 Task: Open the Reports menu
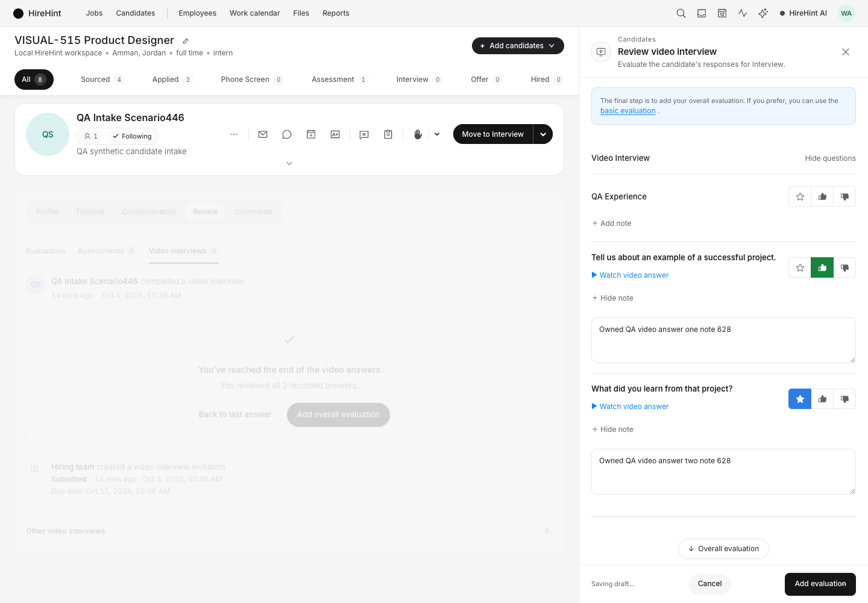(x=336, y=13)
